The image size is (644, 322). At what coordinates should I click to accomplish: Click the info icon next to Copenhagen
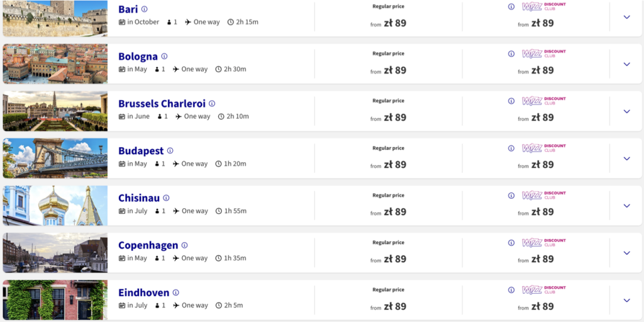[x=184, y=245]
